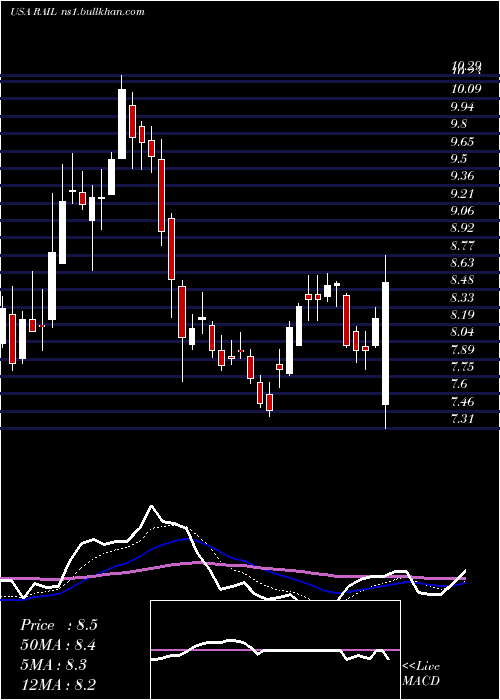Click the 10.09 price axis label

[x=466, y=89]
